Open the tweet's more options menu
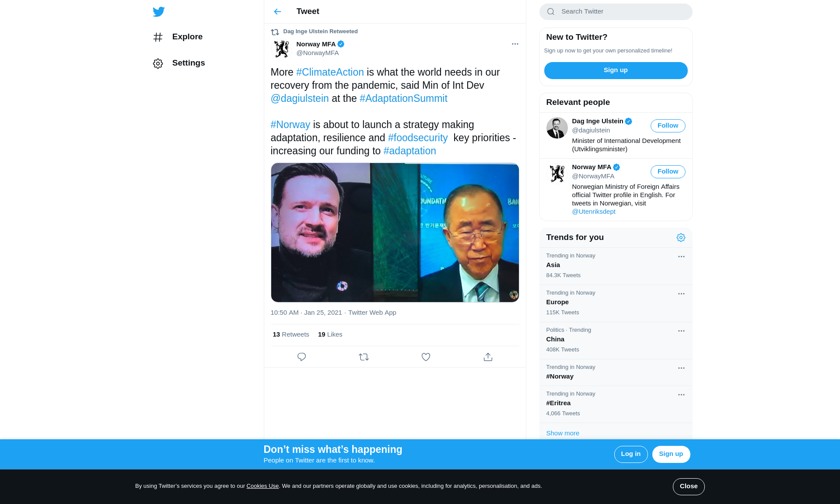The height and width of the screenshot is (504, 840). [x=515, y=44]
